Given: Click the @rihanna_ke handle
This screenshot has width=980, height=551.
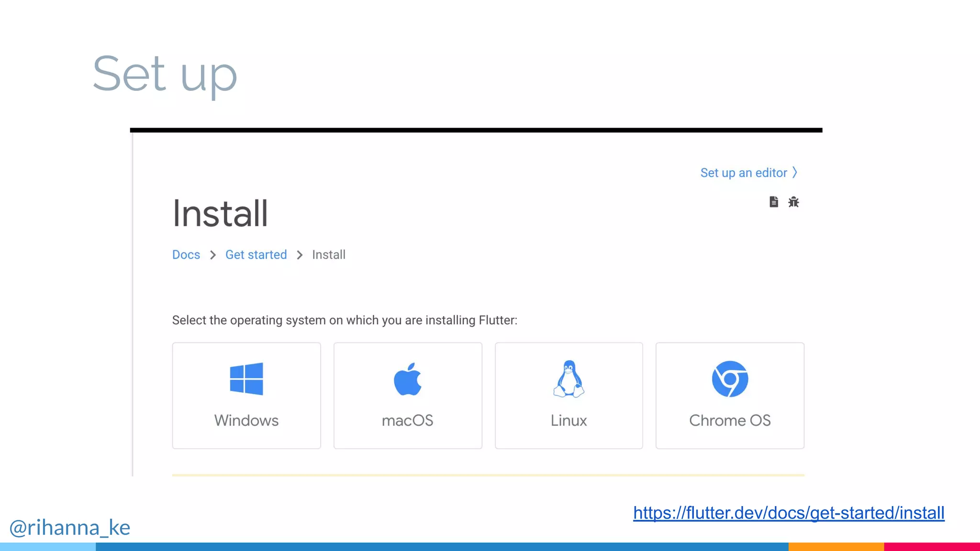Looking at the screenshot, I should click(x=70, y=528).
